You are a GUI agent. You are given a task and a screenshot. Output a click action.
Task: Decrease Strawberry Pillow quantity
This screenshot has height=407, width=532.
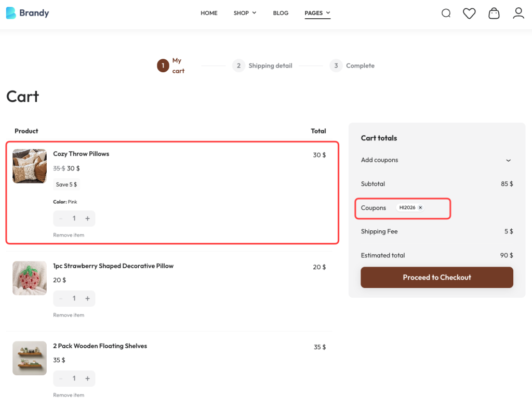61,298
